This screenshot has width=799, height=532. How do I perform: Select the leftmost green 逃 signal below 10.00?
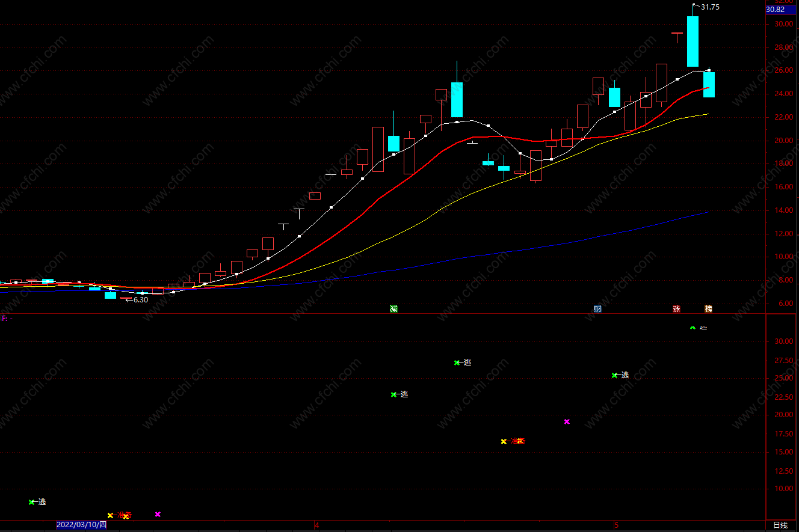[x=37, y=502]
